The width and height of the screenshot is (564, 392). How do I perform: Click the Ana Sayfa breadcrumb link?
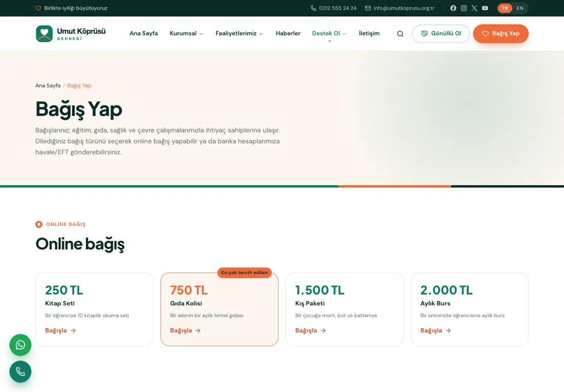(48, 86)
